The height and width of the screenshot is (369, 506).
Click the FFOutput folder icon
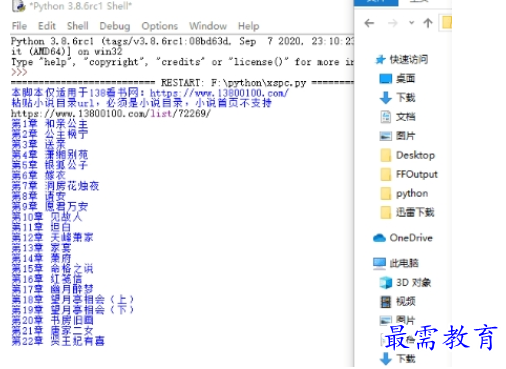point(386,174)
